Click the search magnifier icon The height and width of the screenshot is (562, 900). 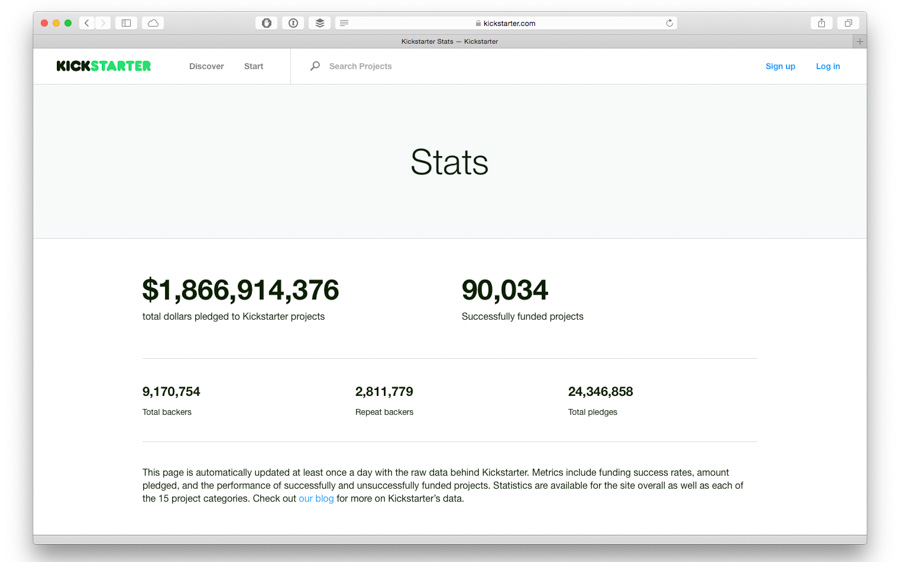point(315,66)
